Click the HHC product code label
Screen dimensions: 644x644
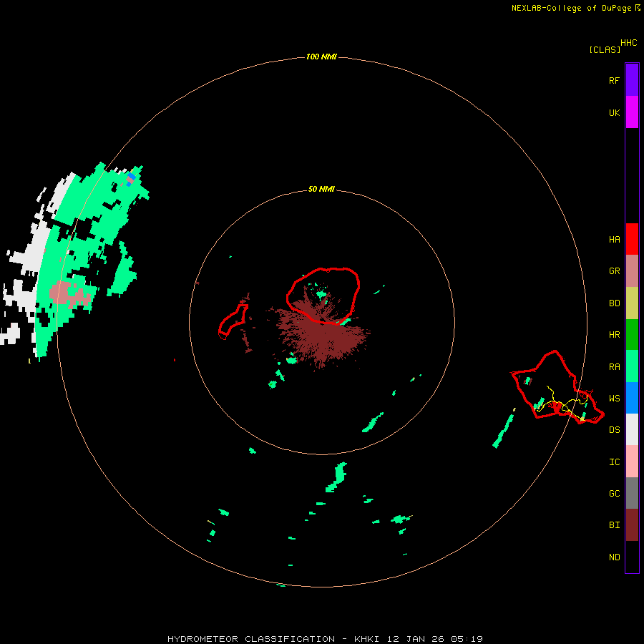click(628, 43)
